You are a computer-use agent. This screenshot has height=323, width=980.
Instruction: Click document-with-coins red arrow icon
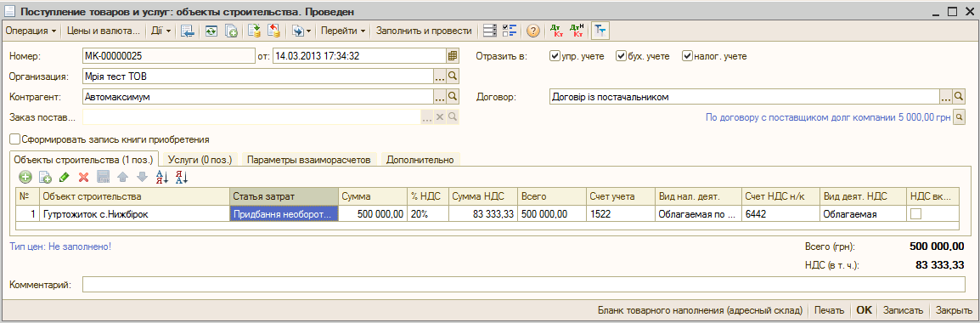coord(273,30)
